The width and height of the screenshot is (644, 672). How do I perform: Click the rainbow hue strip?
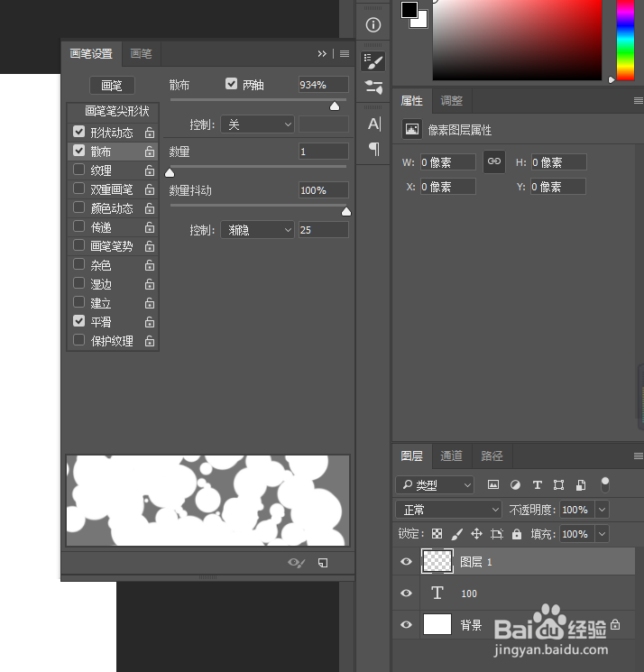tap(625, 40)
